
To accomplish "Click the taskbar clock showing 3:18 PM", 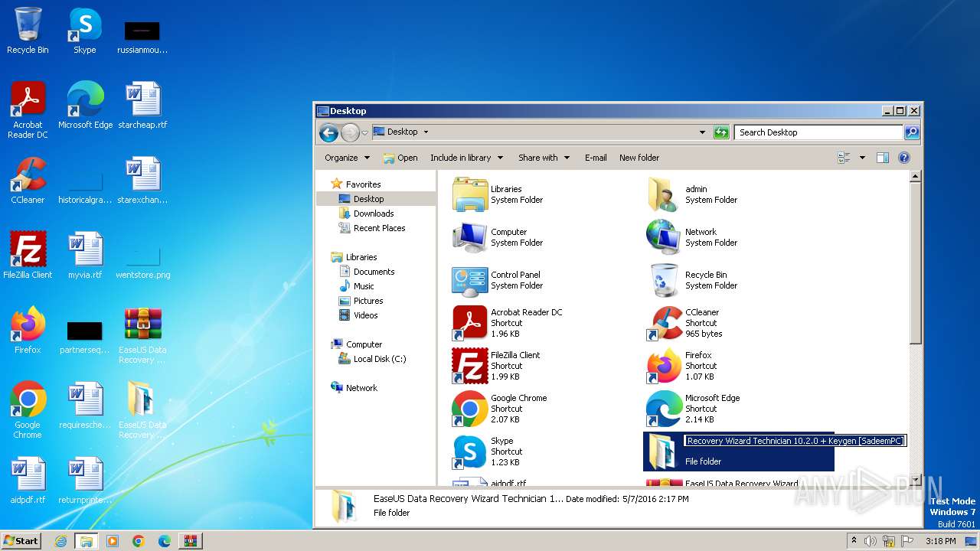I will (x=940, y=541).
